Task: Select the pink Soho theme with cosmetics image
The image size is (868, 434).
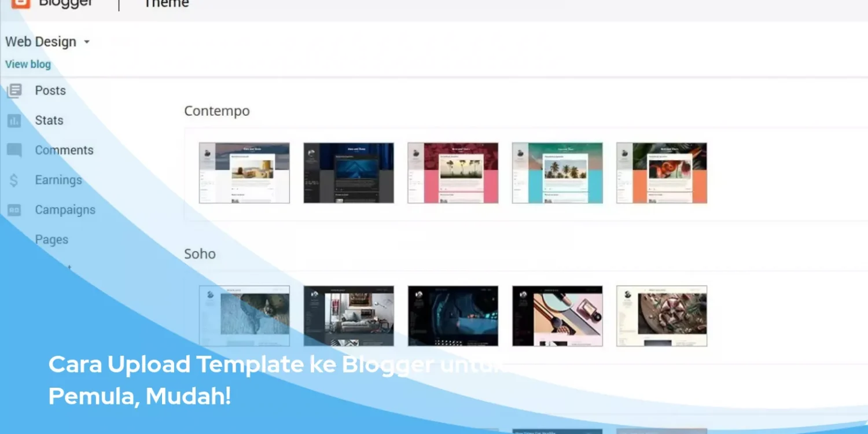Action: point(557,316)
